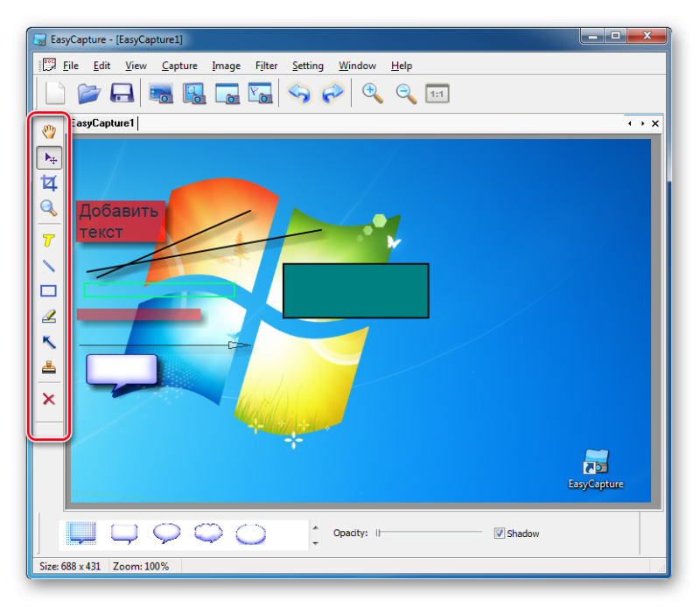Select the Hand pan tool

coord(49,132)
